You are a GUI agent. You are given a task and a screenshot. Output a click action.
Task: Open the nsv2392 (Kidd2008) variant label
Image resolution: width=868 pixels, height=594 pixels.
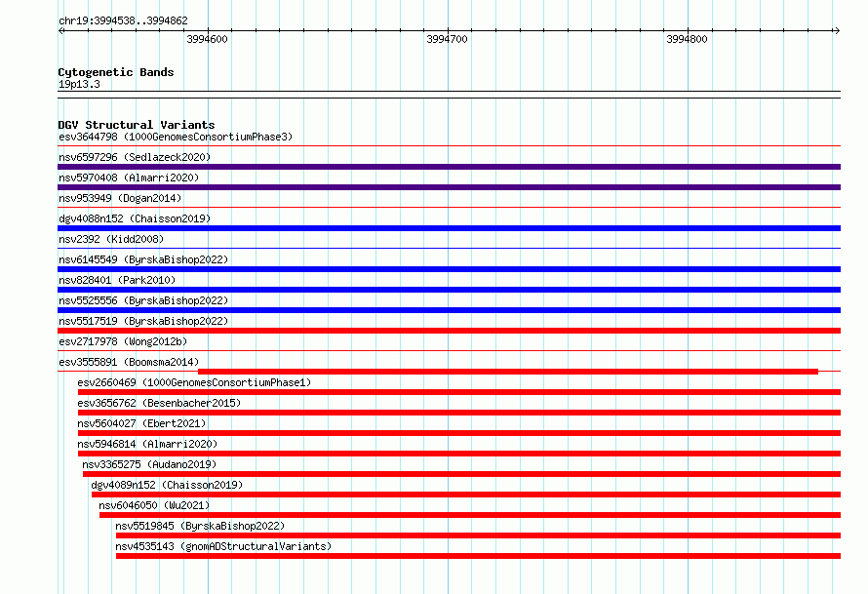click(x=111, y=239)
